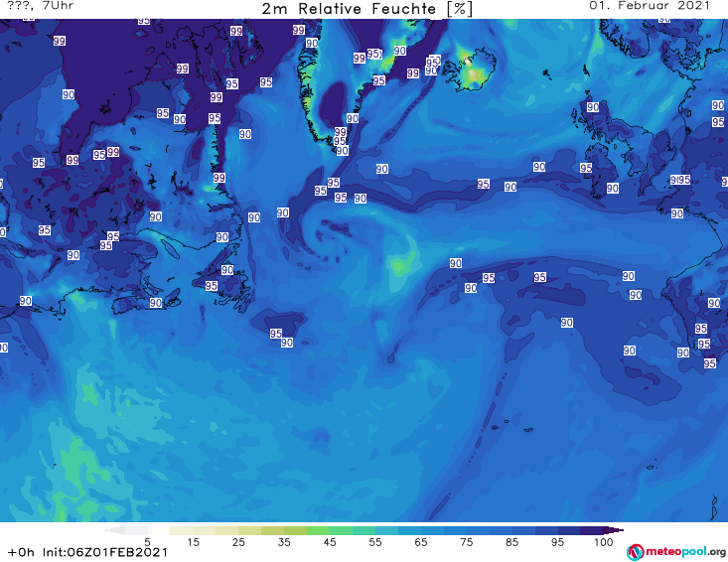Click the title '2m Relative Feuchte [%]'
The image size is (728, 562).
click(x=366, y=9)
